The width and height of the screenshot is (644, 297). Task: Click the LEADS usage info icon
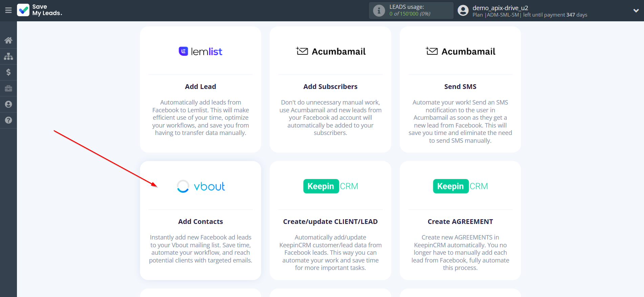click(x=379, y=10)
